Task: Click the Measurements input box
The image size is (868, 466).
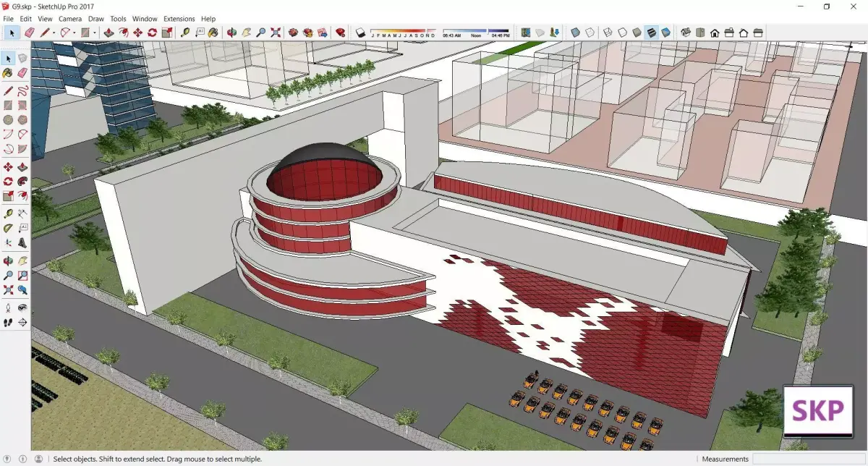Action: [x=808, y=459]
